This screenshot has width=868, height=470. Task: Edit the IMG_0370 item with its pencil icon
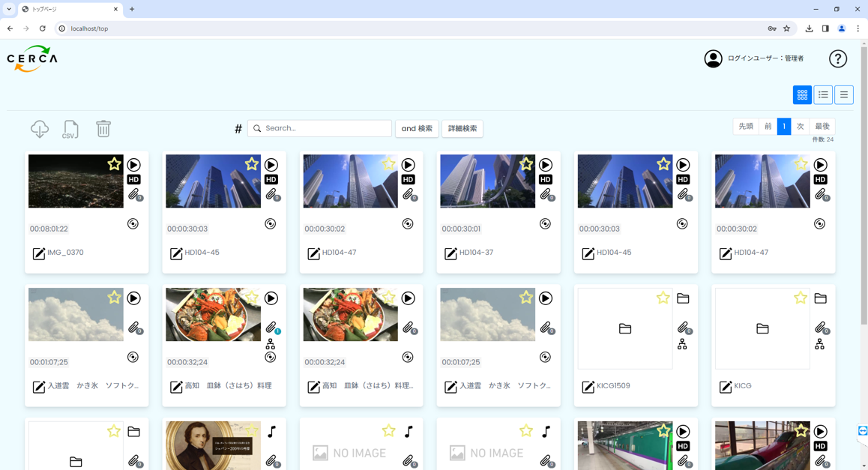coord(39,253)
